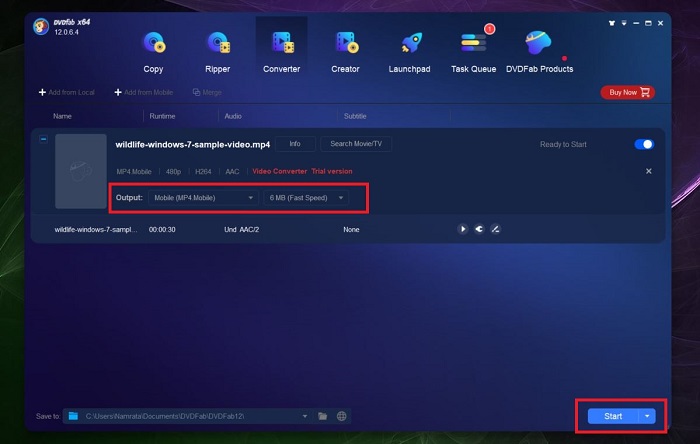This screenshot has width=700, height=444.
Task: Click the wildlife-windows-7-sampl... title row
Action: point(96,229)
